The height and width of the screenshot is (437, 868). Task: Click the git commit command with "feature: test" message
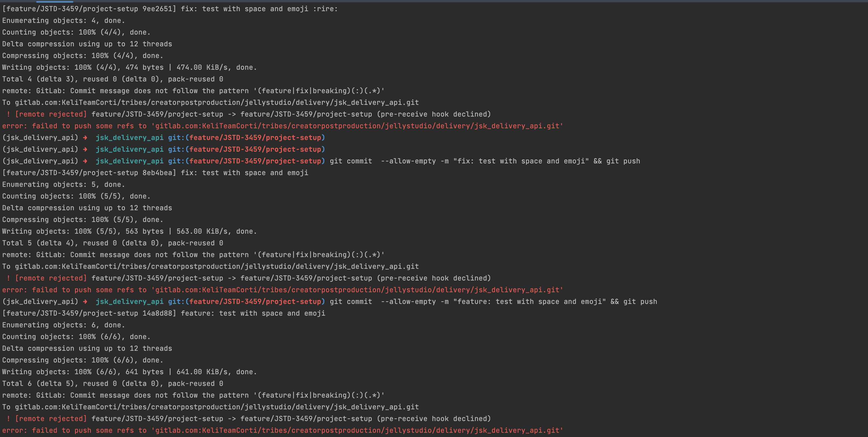tap(493, 302)
